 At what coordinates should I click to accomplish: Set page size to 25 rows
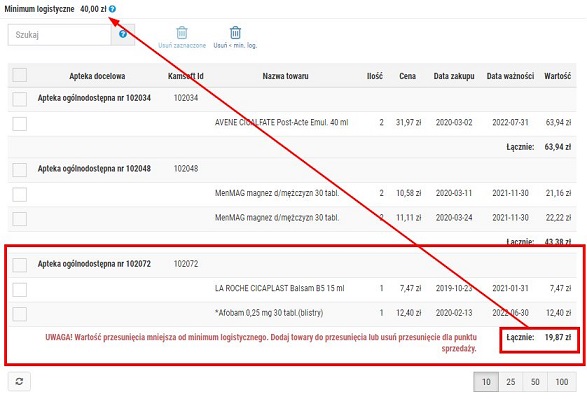coord(511,382)
